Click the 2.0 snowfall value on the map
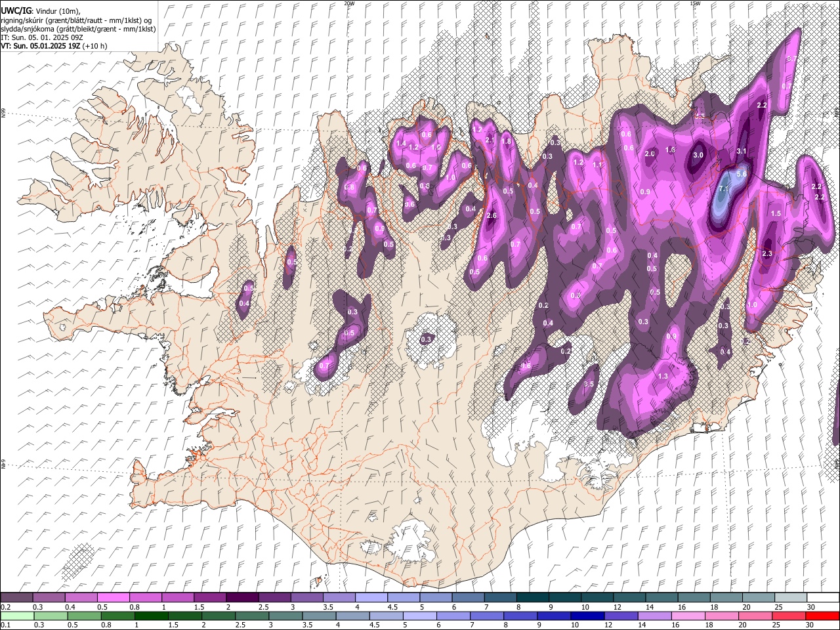This screenshot has height=630, width=840. tap(650, 154)
